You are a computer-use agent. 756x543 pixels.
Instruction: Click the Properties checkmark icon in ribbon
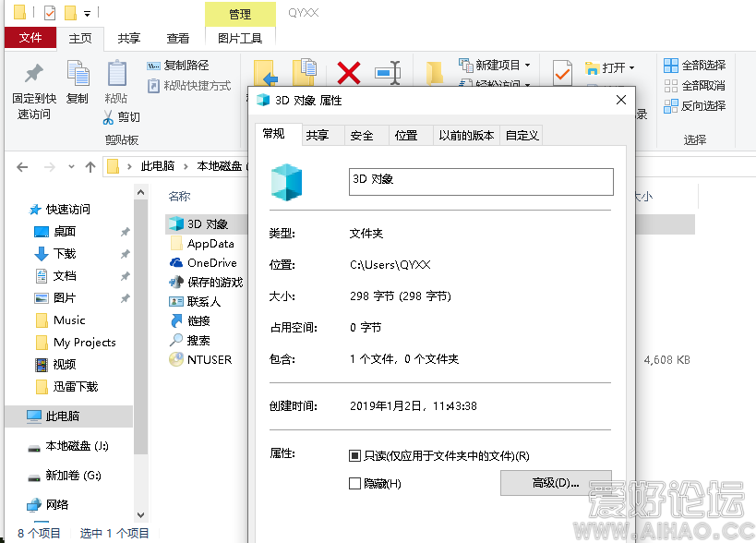click(562, 73)
